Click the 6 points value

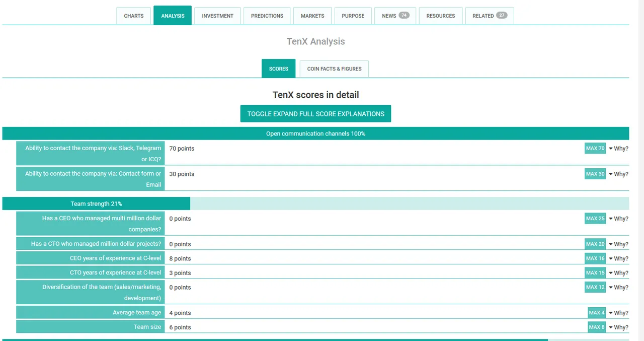pyautogui.click(x=180, y=327)
